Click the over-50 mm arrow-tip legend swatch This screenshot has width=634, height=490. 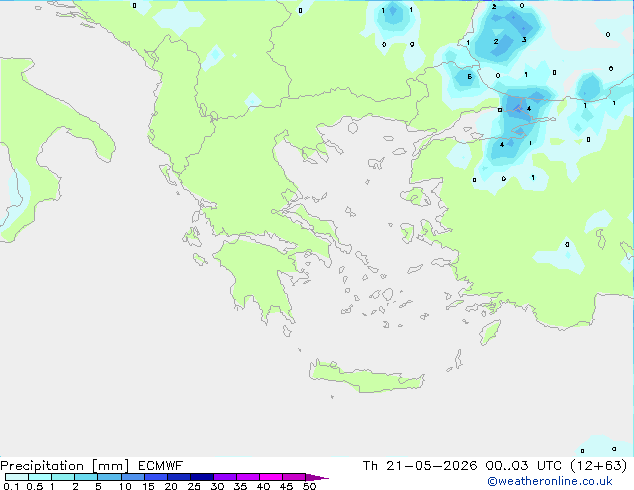click(317, 477)
